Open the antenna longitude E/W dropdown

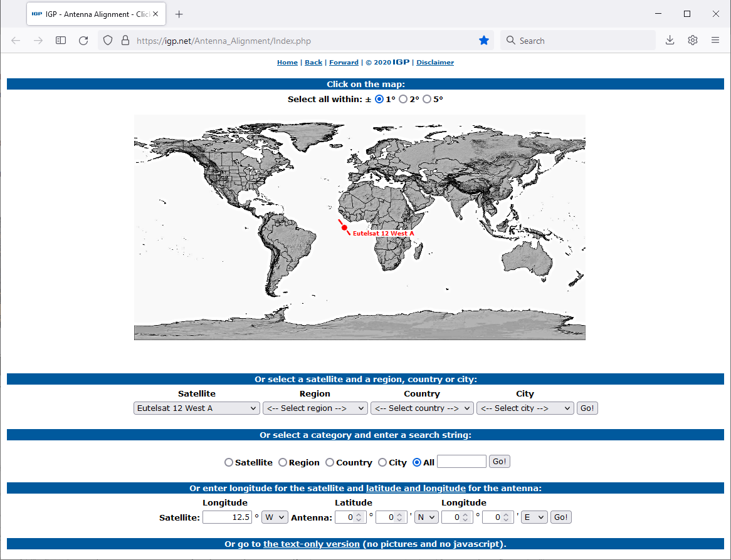tap(534, 517)
